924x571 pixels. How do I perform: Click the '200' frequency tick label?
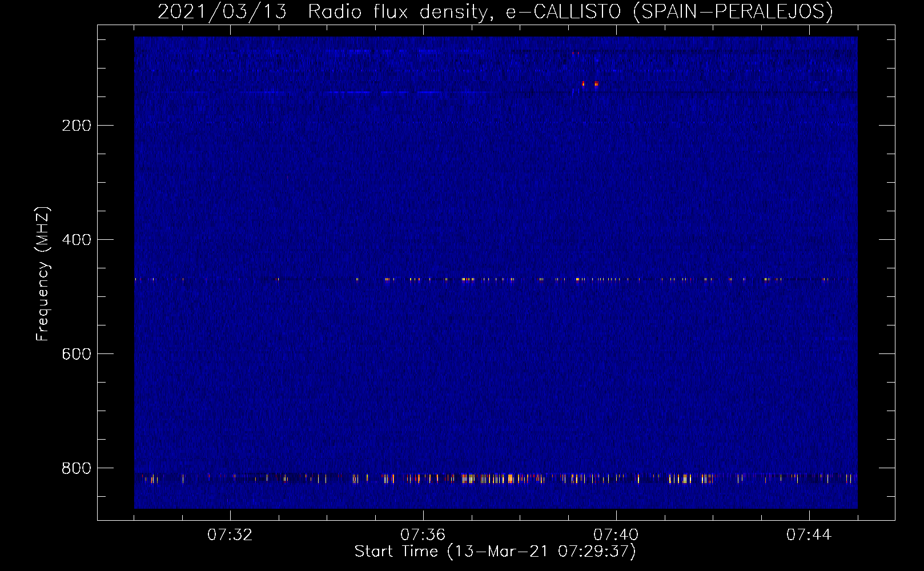pos(77,126)
